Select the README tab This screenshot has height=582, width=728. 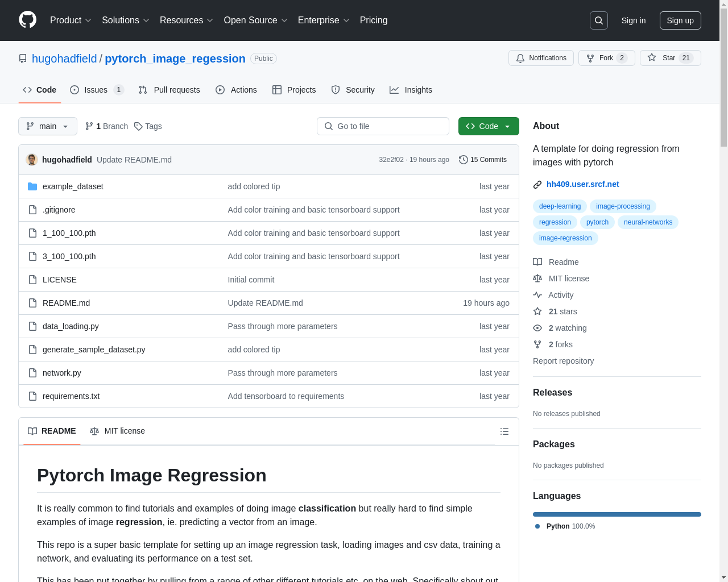point(52,431)
